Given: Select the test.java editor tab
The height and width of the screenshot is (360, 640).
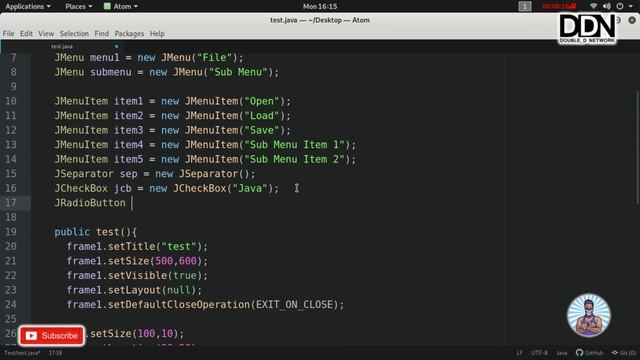Looking at the screenshot, I should [x=62, y=47].
